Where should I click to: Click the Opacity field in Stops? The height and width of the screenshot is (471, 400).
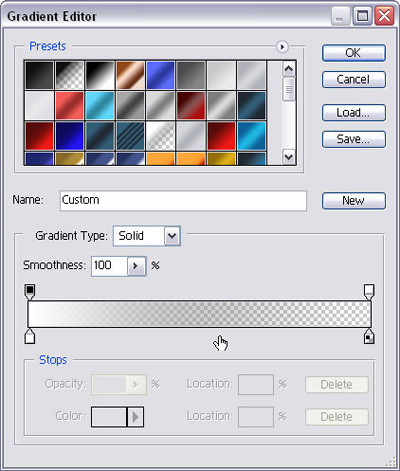[x=109, y=385]
